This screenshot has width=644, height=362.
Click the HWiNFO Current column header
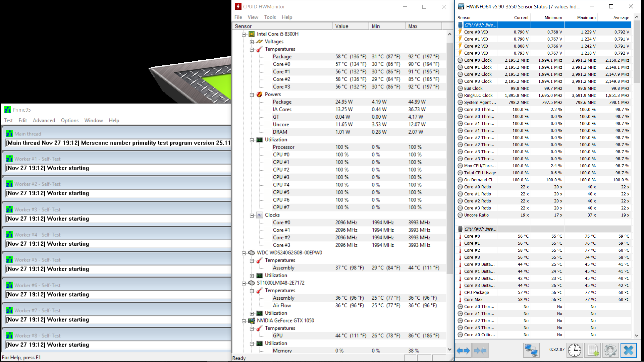pos(514,17)
